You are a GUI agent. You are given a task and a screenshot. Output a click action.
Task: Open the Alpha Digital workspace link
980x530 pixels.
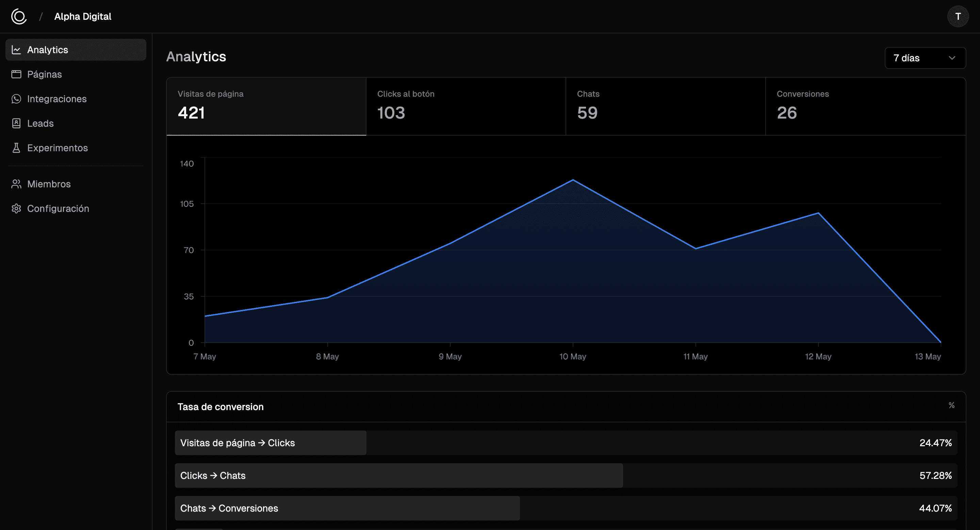pos(83,16)
